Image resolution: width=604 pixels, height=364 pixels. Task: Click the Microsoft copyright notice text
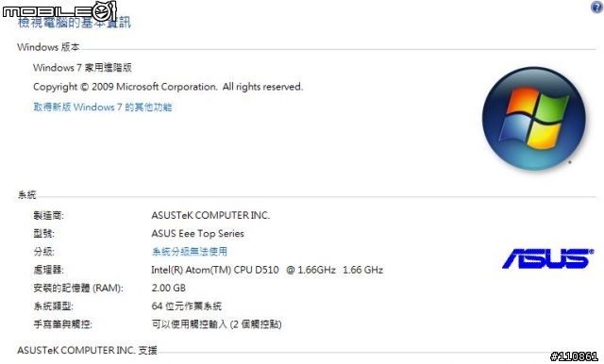tap(168, 87)
